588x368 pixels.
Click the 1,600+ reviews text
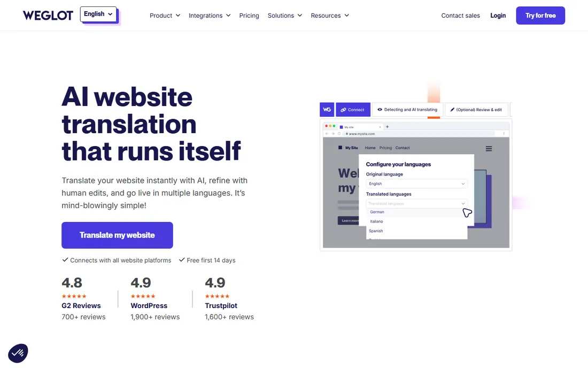(x=229, y=317)
